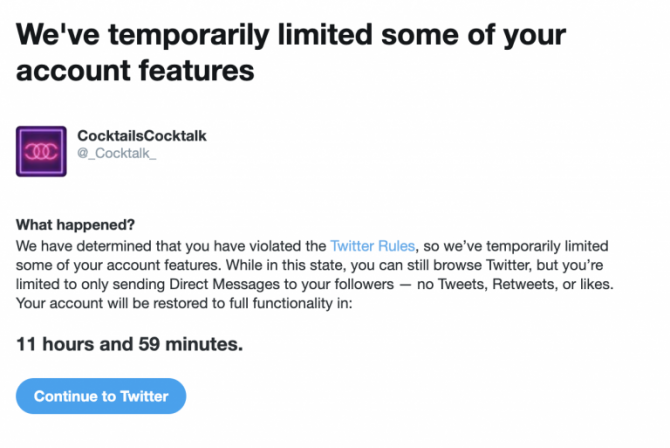Click the 'some of your account features' sentence start
Image resolution: width=670 pixels, height=448 pixels.
click(x=118, y=265)
